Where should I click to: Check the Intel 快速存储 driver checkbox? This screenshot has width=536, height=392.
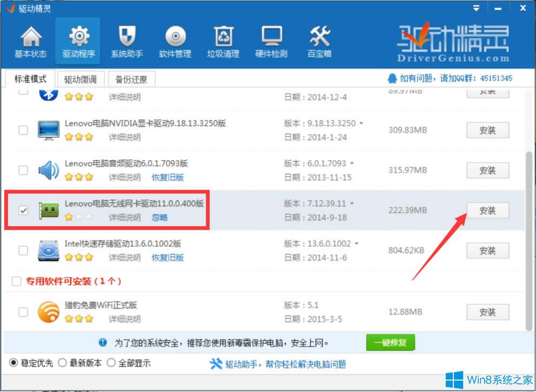click(23, 251)
